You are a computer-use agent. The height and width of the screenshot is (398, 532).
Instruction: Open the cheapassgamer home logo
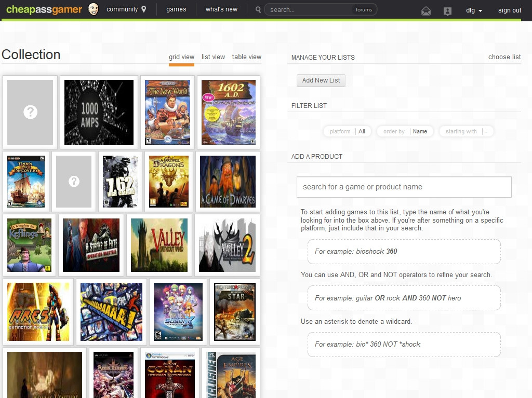point(44,9)
